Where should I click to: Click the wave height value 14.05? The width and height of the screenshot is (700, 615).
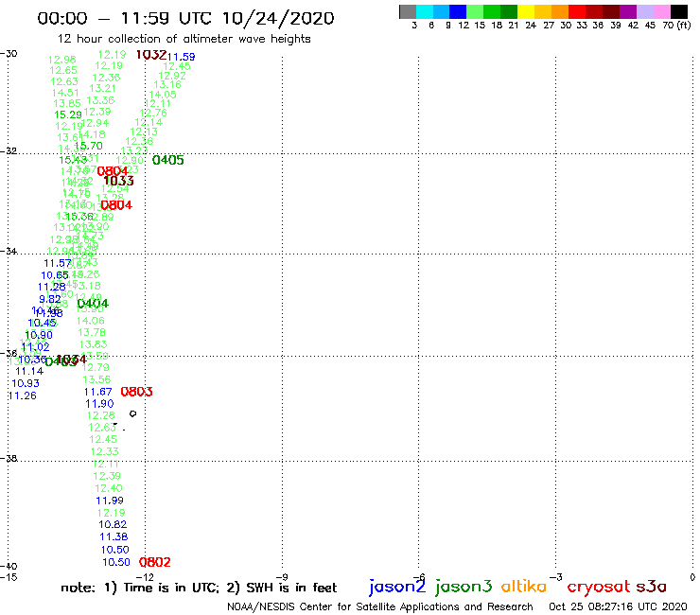click(x=163, y=95)
